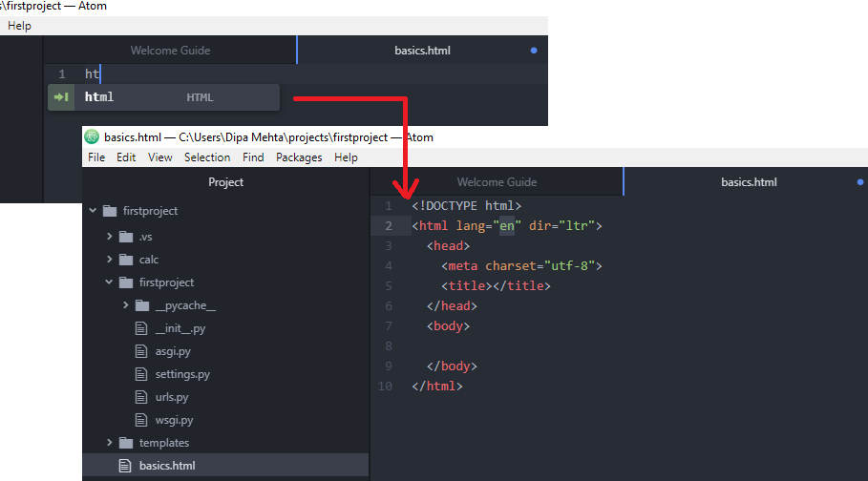
Task: Click the modified dot on the back window basics.html tab
Action: pos(534,51)
